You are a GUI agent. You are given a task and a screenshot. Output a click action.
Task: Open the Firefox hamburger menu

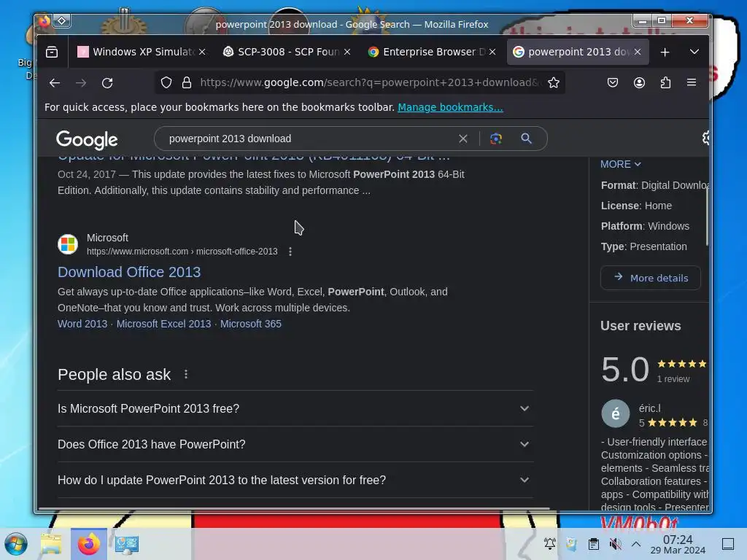click(x=692, y=83)
